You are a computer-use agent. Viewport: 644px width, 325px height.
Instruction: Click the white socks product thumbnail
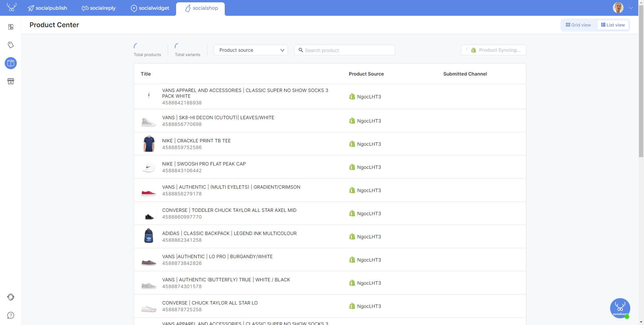(x=149, y=95)
